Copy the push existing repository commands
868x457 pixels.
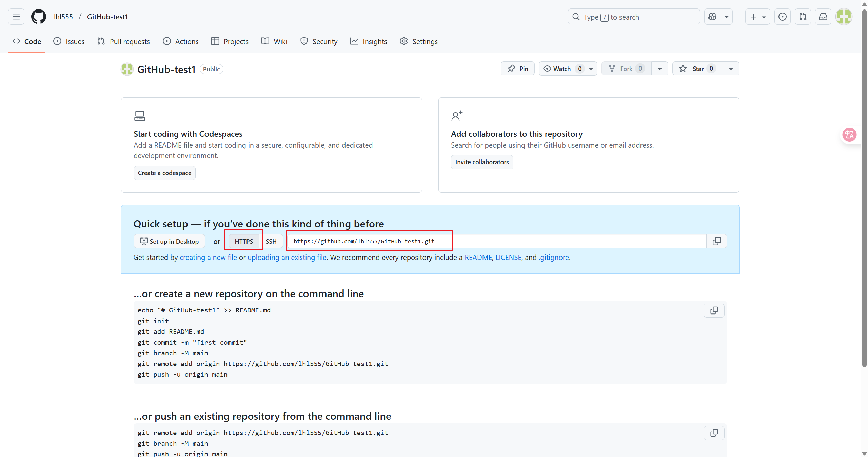(714, 433)
